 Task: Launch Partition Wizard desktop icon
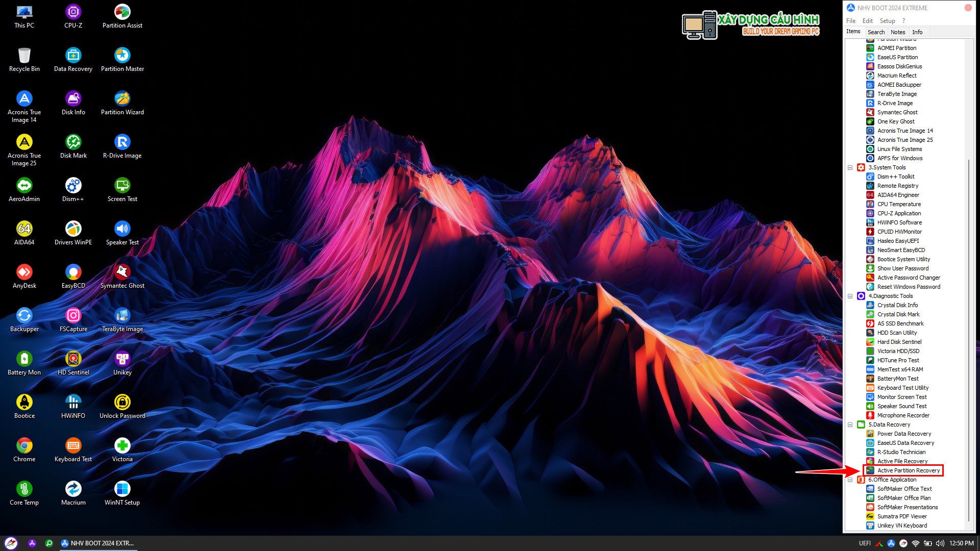(122, 103)
